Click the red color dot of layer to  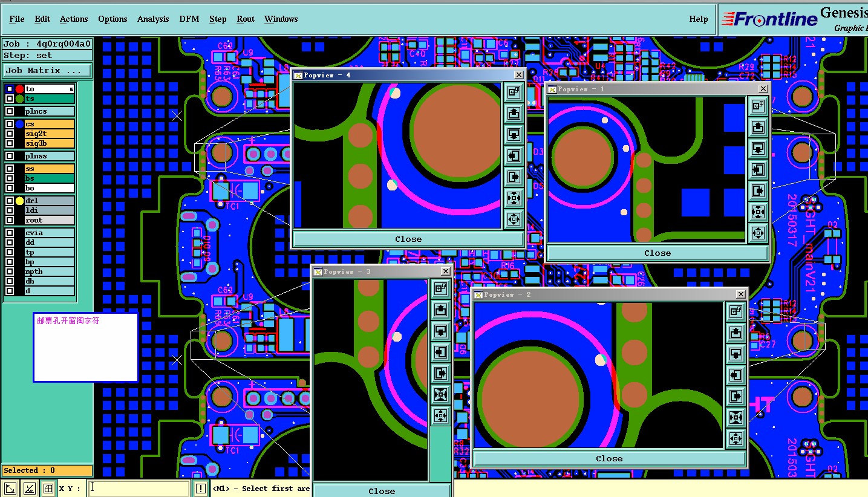(x=19, y=89)
